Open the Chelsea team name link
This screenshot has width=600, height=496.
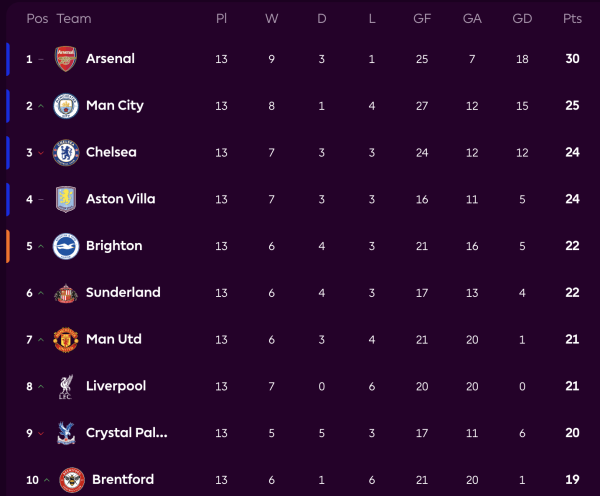111,153
